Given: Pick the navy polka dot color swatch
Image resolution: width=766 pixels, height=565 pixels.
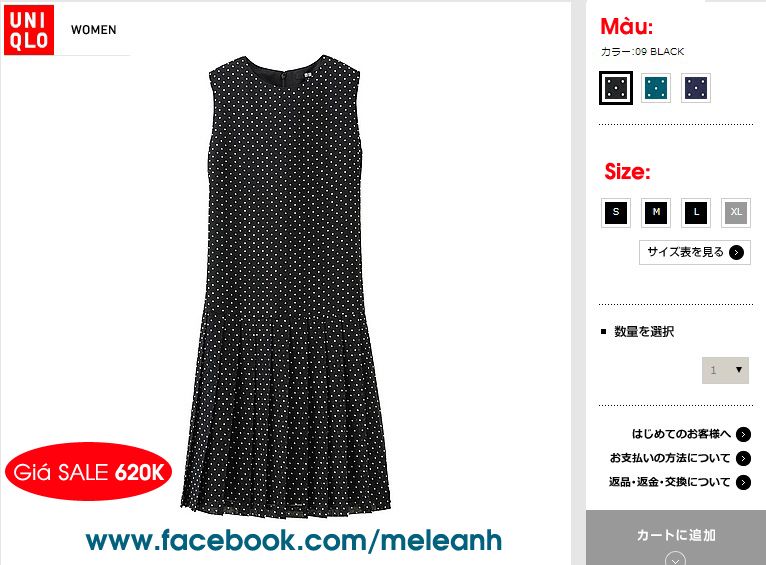Looking at the screenshot, I should pyautogui.click(x=696, y=88).
